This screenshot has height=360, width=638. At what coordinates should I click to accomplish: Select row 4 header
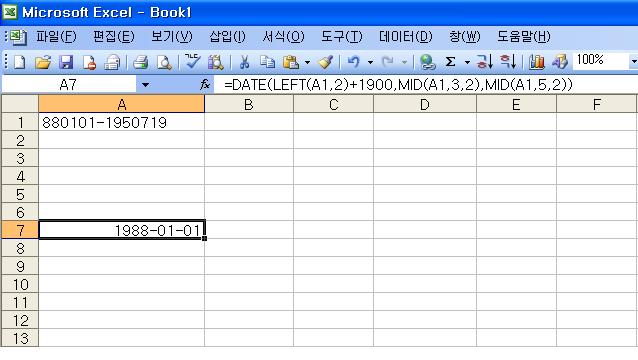point(20,176)
